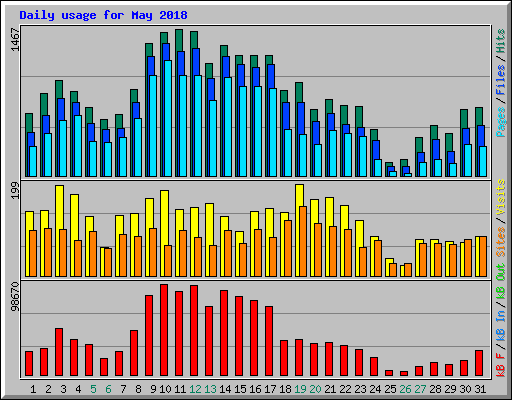The image size is (512, 400).
Task: Click the 'Files' legend label
Action: tap(501, 80)
